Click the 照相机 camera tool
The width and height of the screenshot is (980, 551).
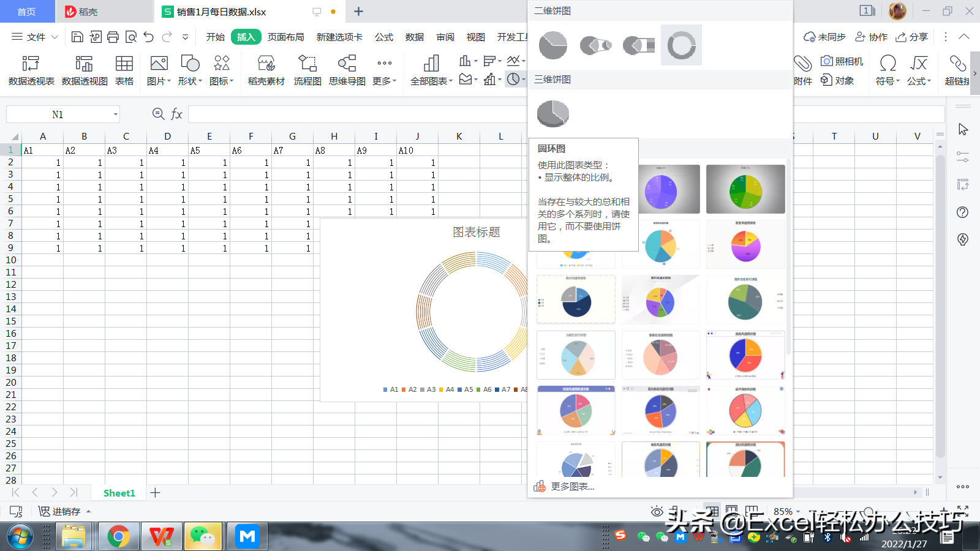[842, 61]
